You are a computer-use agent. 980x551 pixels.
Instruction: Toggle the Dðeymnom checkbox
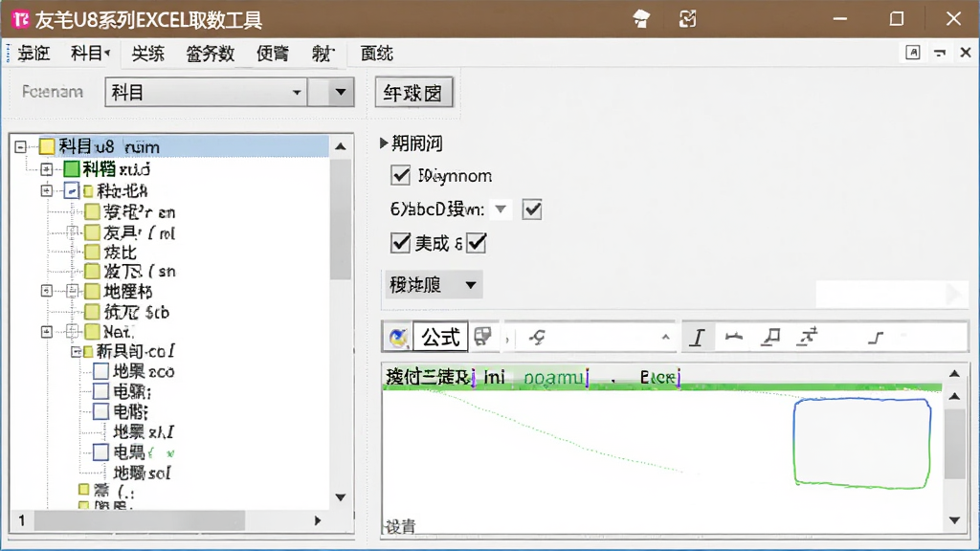(x=401, y=176)
